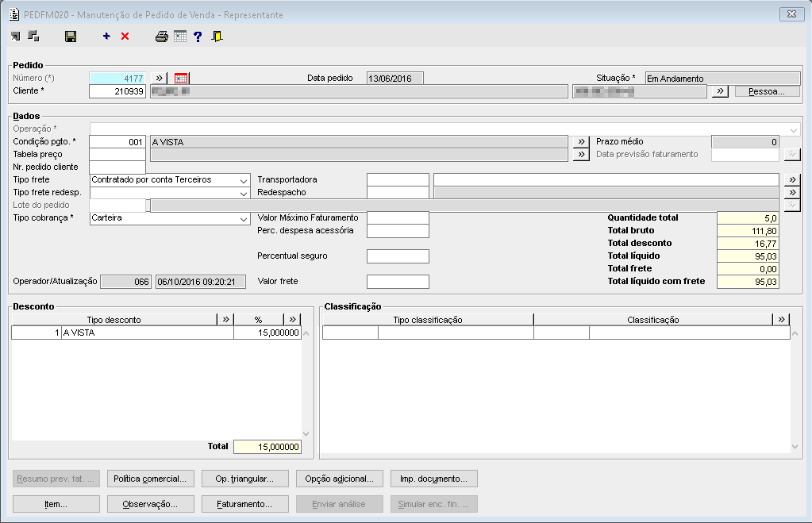Open red calendar icon beside Número
The image size is (812, 523).
(x=181, y=79)
